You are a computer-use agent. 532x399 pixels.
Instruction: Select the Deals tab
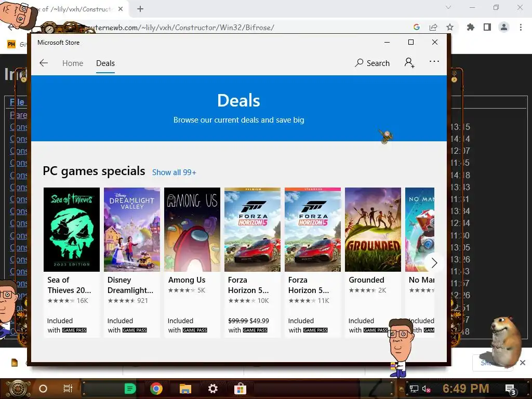pos(105,63)
